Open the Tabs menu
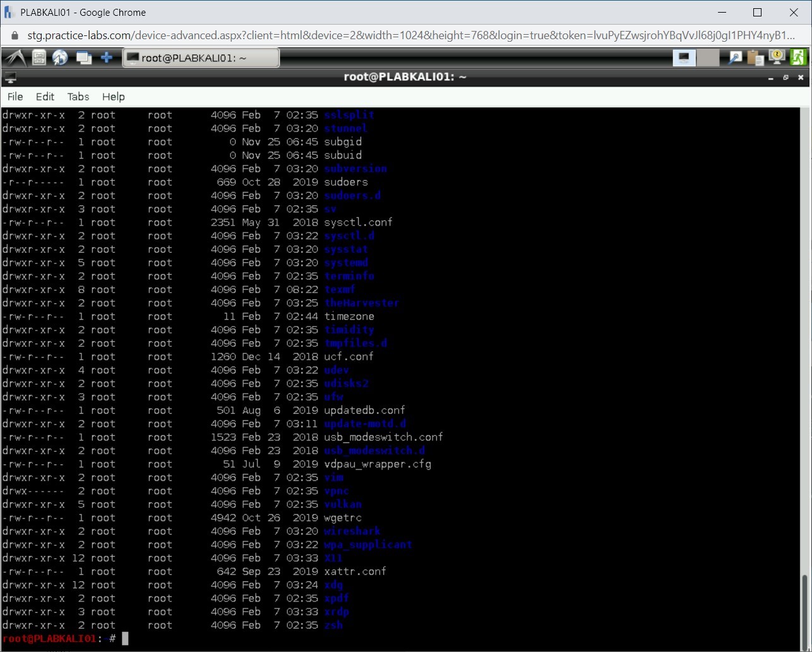Image resolution: width=812 pixels, height=652 pixels. (x=78, y=97)
